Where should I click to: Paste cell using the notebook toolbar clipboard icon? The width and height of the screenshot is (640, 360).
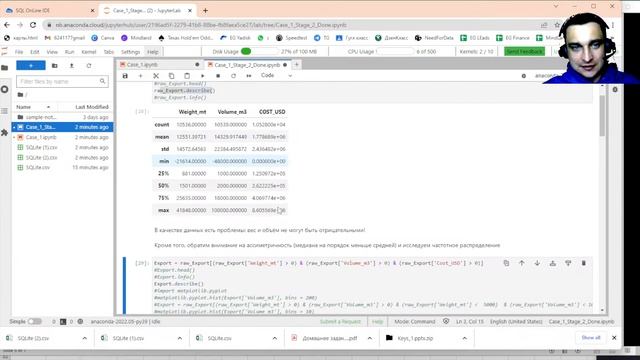click(187, 76)
